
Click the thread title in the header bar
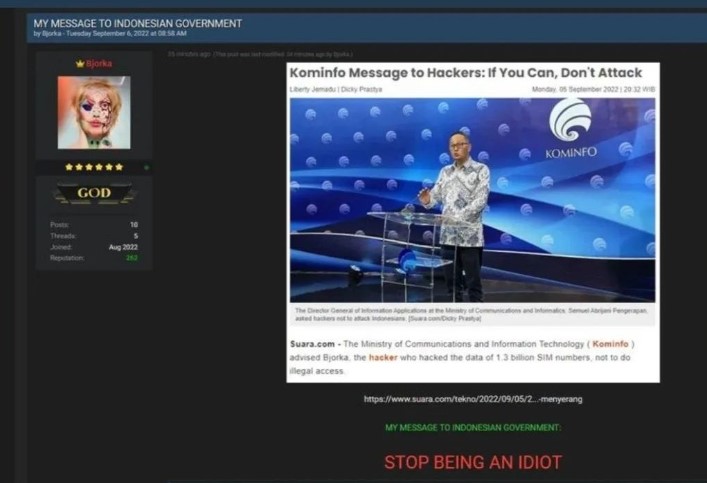[x=138, y=22]
